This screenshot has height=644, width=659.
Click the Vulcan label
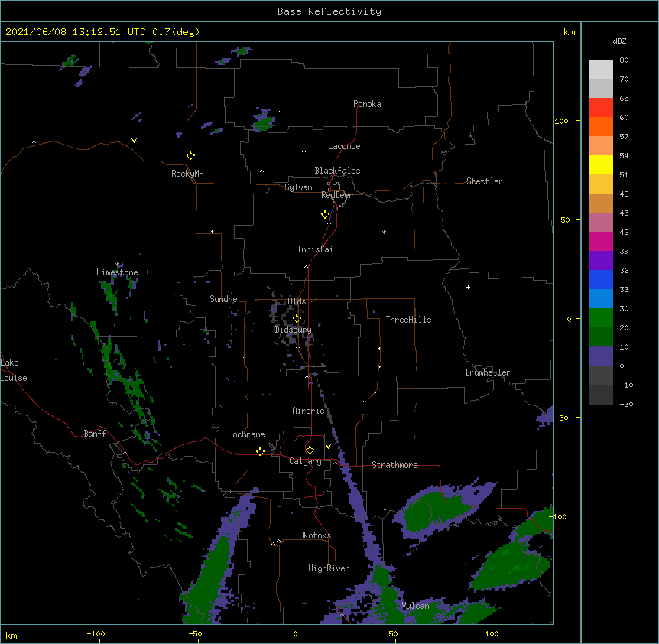click(x=415, y=606)
